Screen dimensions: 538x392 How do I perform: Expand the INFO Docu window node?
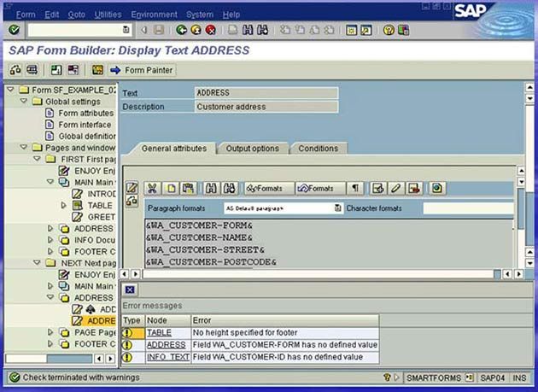[x=50, y=240]
